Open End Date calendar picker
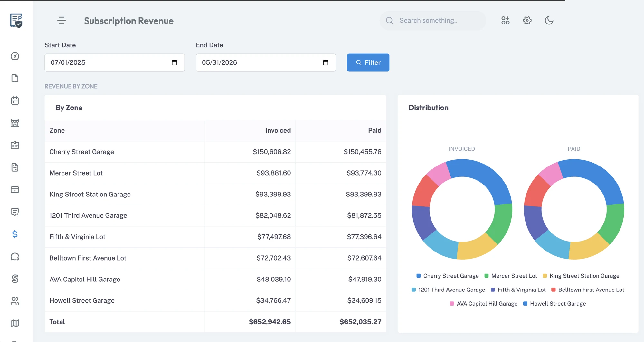This screenshot has height=342, width=644. click(326, 62)
